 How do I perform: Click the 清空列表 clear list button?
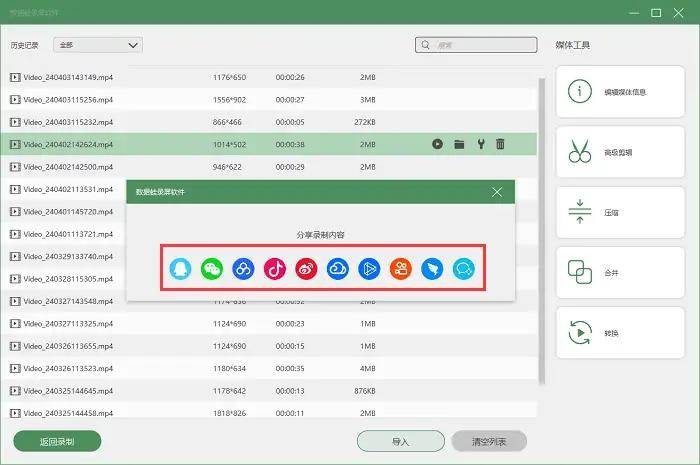click(489, 441)
